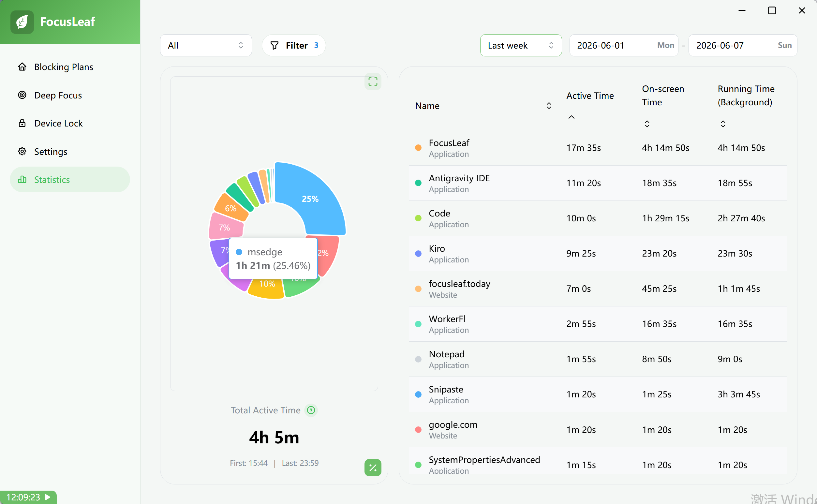Open the All category dropdown

206,45
